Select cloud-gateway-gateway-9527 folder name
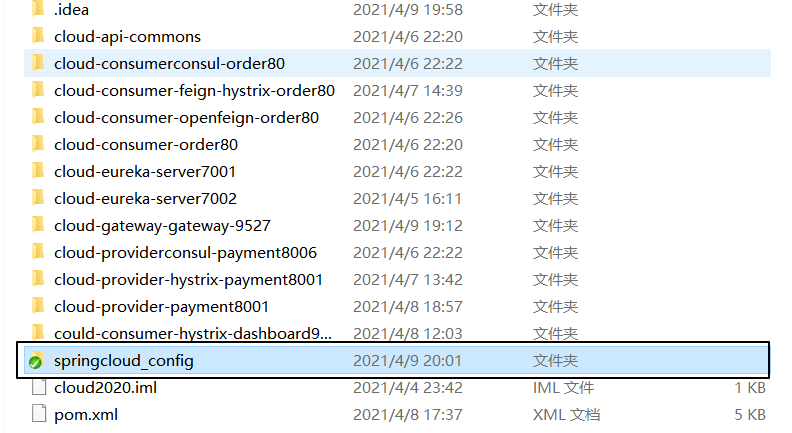Image resolution: width=792 pixels, height=433 pixels. (x=162, y=226)
